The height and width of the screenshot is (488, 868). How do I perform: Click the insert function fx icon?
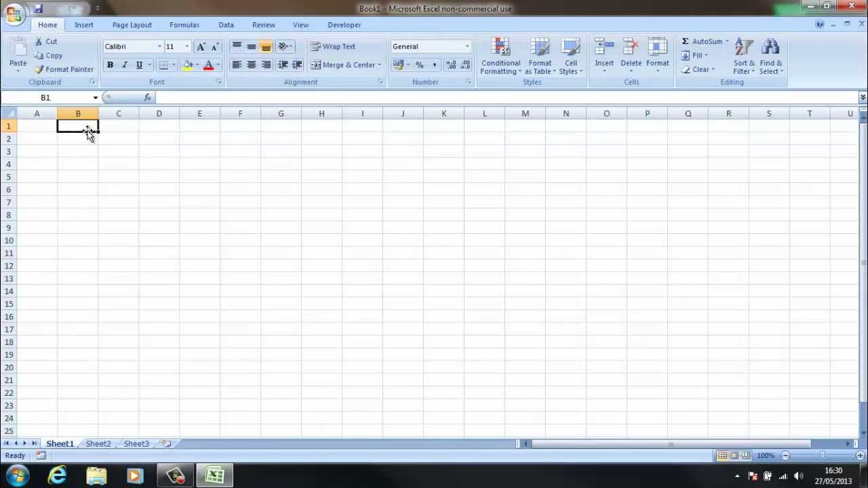coord(147,98)
